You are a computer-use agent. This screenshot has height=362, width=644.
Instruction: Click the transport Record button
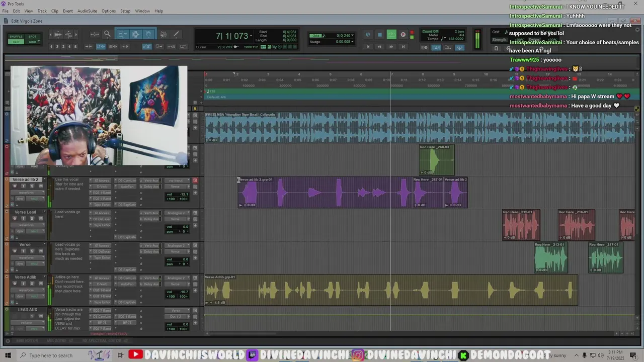(x=403, y=35)
